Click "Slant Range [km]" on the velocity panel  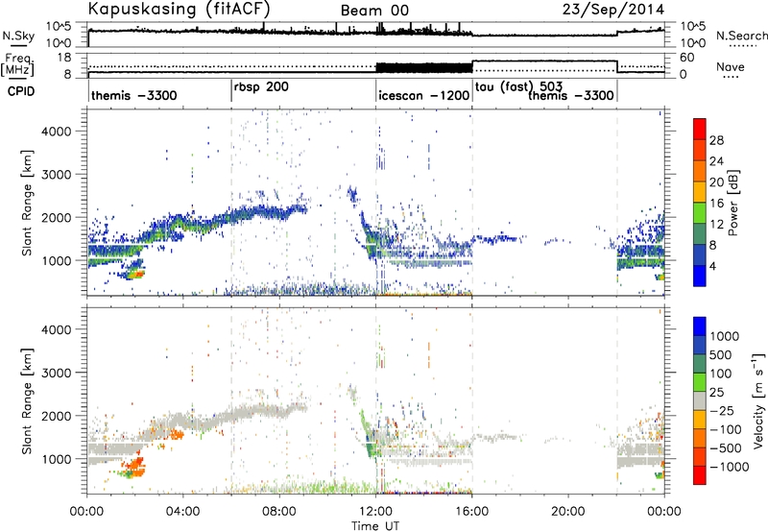pos(27,401)
